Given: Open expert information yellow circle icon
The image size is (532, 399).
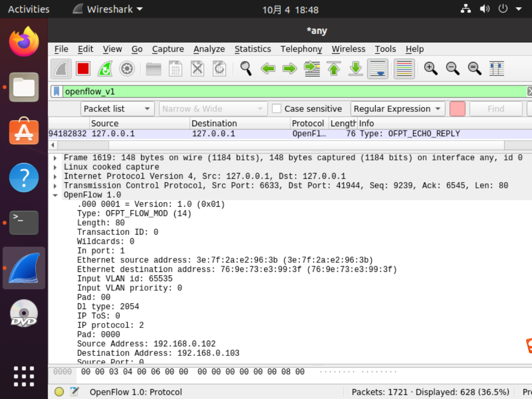Looking at the screenshot, I should 59,392.
